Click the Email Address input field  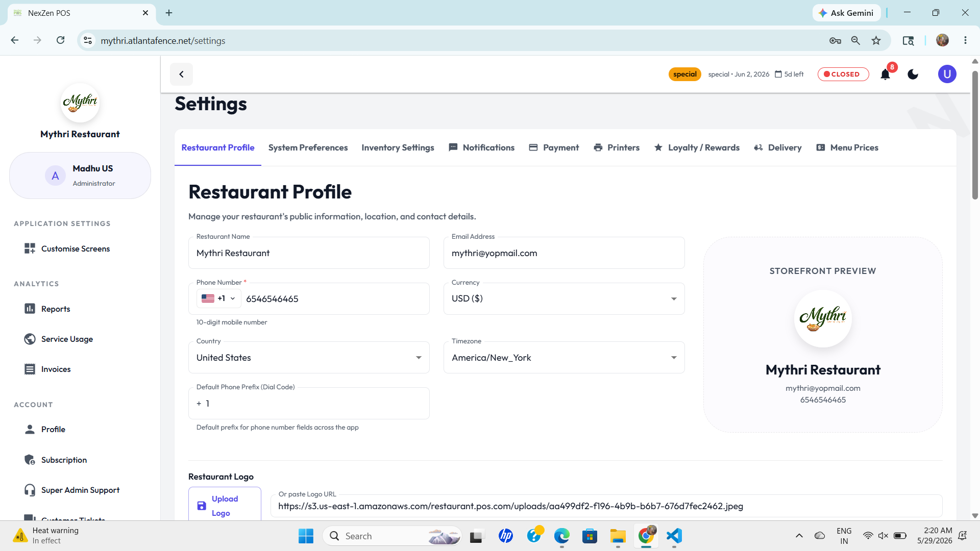pyautogui.click(x=564, y=254)
